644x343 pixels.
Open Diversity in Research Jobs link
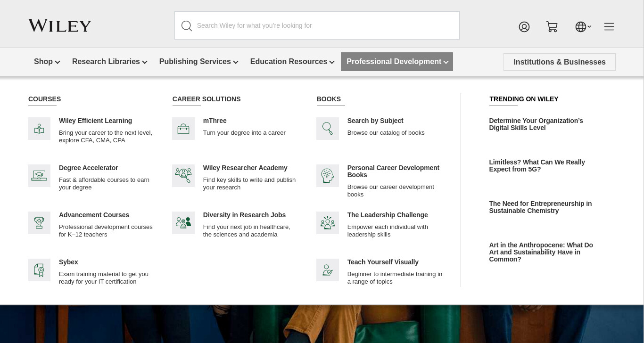tap(244, 215)
